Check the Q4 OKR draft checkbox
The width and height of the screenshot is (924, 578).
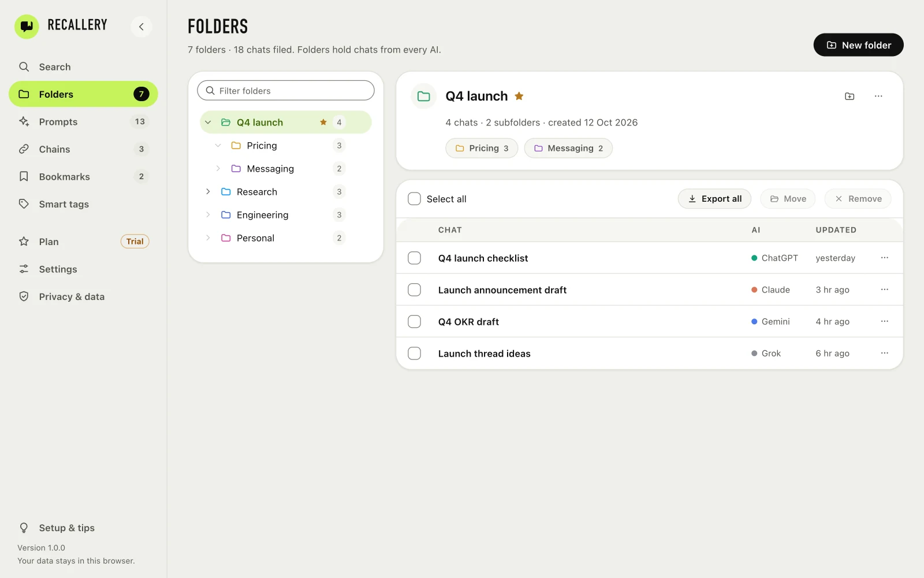click(414, 321)
